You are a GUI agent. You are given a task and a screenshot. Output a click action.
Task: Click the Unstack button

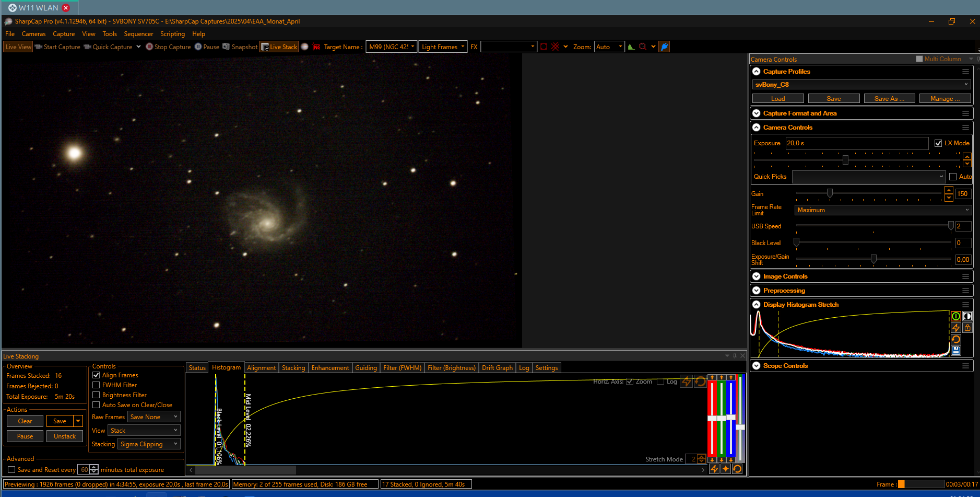click(65, 436)
